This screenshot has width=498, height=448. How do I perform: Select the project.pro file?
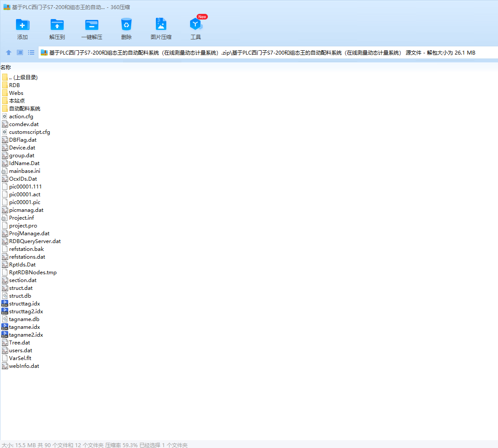19,226
